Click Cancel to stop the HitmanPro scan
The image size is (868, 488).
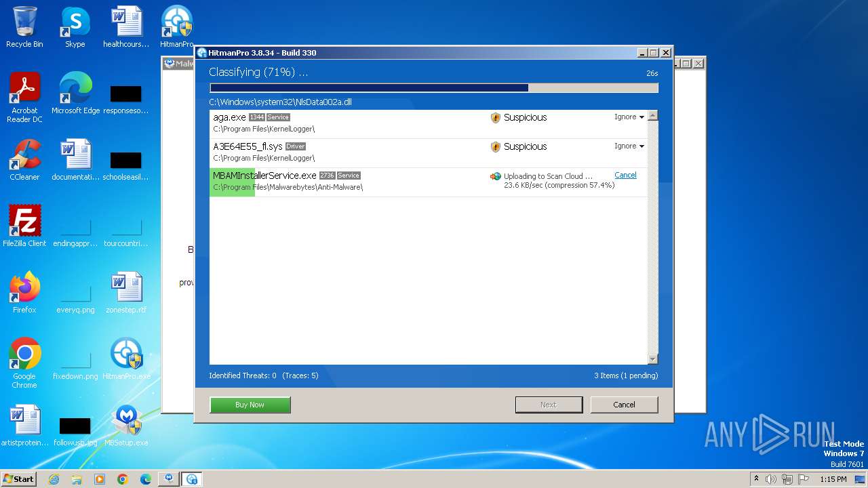point(624,405)
